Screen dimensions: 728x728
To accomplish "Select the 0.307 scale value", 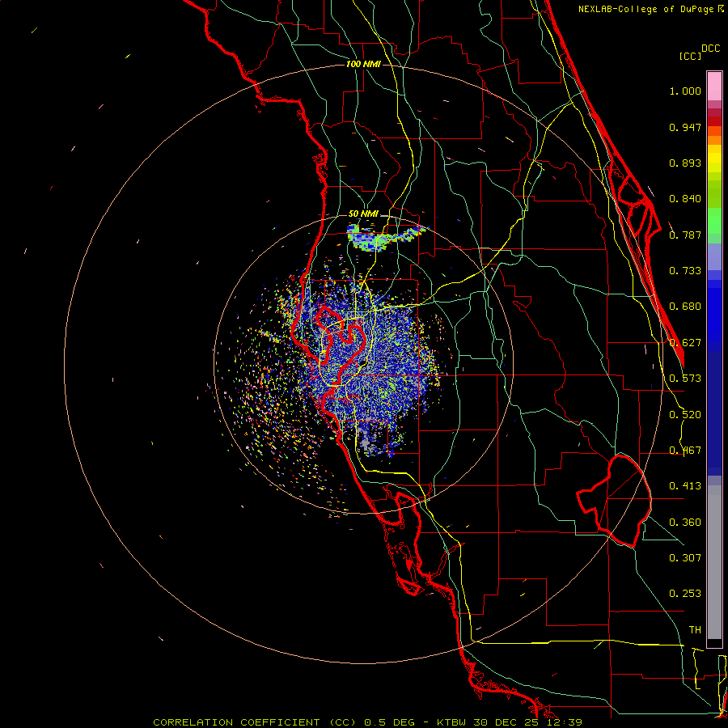I will tap(685, 558).
